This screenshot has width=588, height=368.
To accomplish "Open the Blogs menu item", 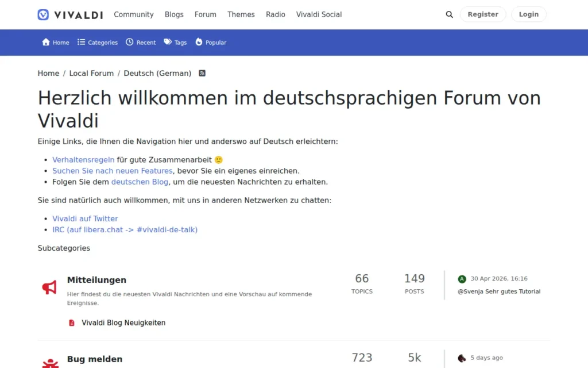I will [174, 14].
